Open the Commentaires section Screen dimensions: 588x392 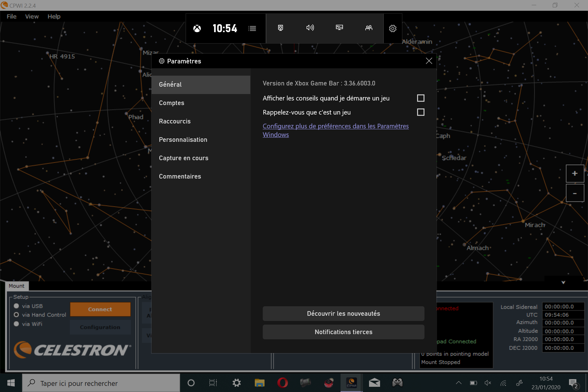coord(201,176)
